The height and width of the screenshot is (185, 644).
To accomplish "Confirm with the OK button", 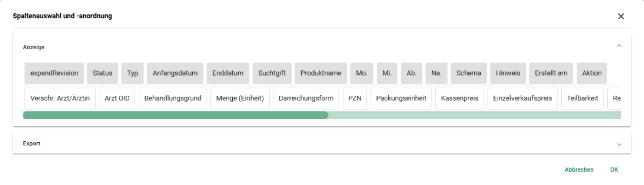I will coord(614,170).
